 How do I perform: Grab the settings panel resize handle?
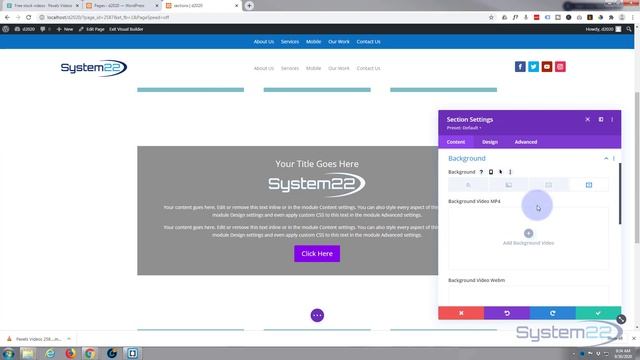621,320
